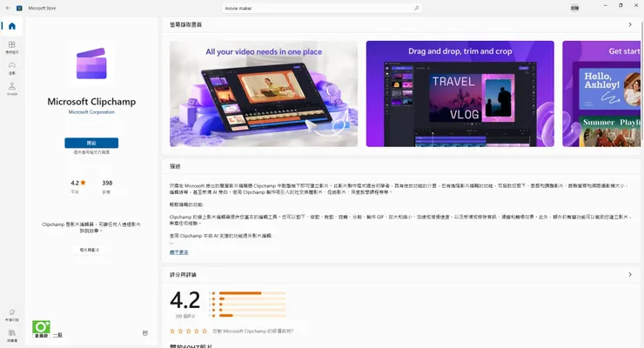Click the five-star rating distribution bar
The image size is (644, 348).
(252, 293)
